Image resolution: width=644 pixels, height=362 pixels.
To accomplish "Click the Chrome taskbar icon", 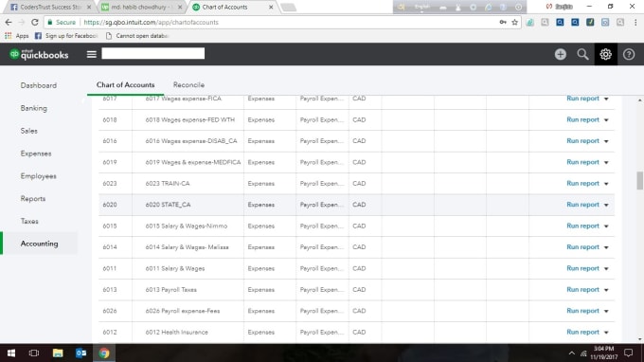I will click(104, 353).
